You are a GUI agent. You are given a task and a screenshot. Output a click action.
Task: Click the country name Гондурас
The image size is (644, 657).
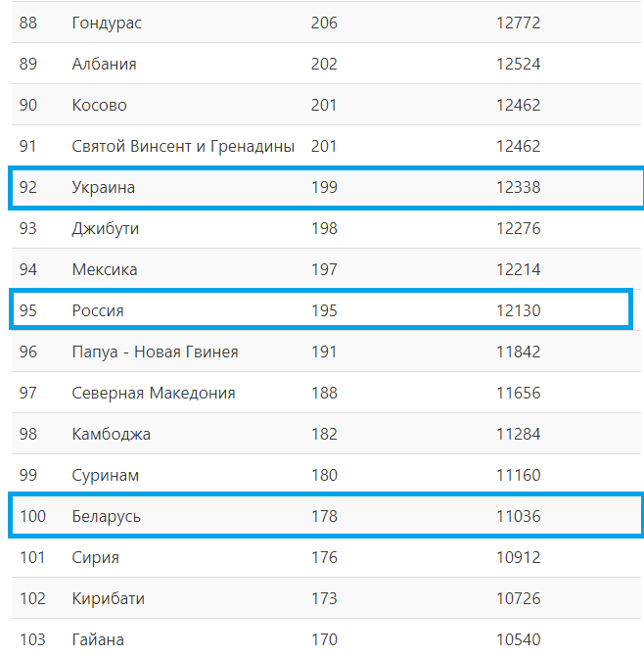[x=107, y=23]
